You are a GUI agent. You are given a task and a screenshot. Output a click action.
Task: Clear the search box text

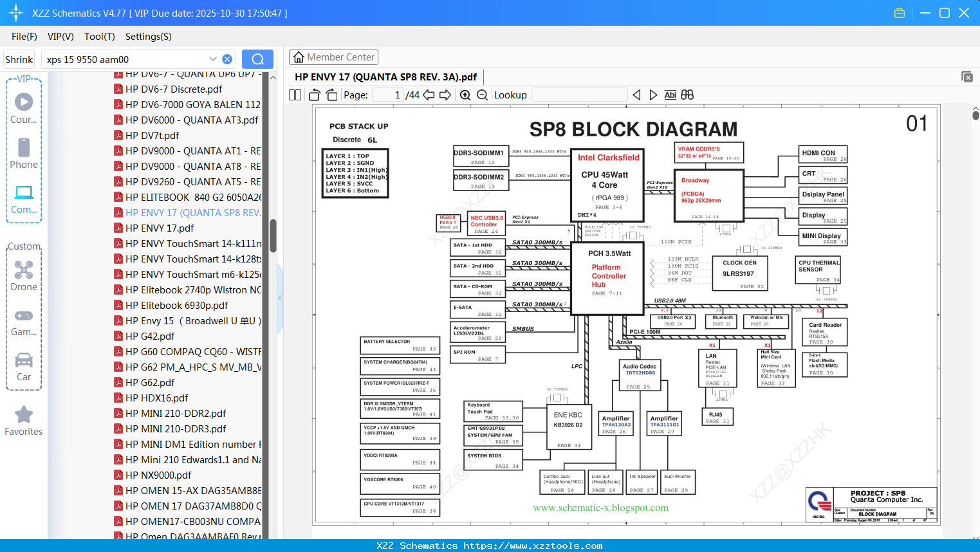[x=227, y=59]
